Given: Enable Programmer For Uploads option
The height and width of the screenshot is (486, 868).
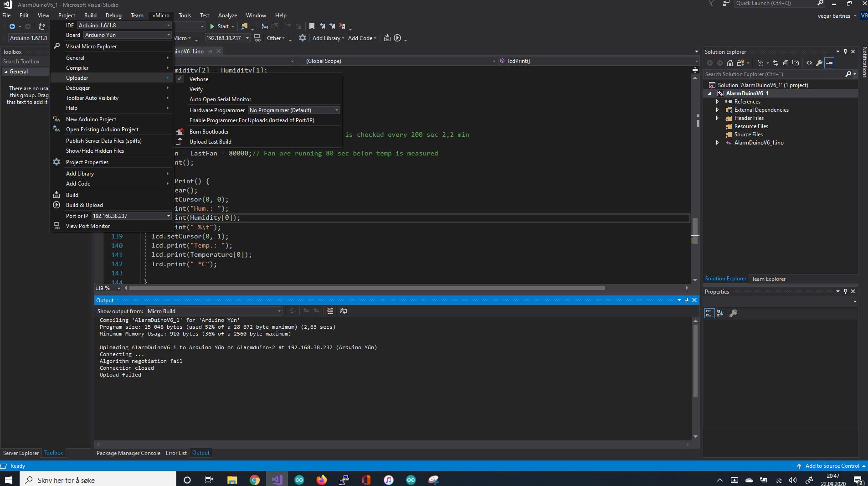Looking at the screenshot, I should [252, 120].
